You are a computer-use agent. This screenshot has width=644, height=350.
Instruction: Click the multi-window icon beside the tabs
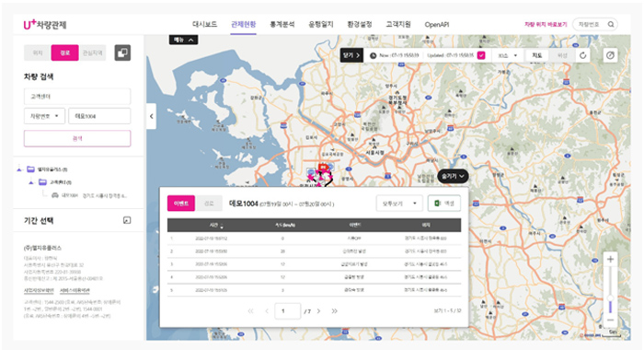122,53
